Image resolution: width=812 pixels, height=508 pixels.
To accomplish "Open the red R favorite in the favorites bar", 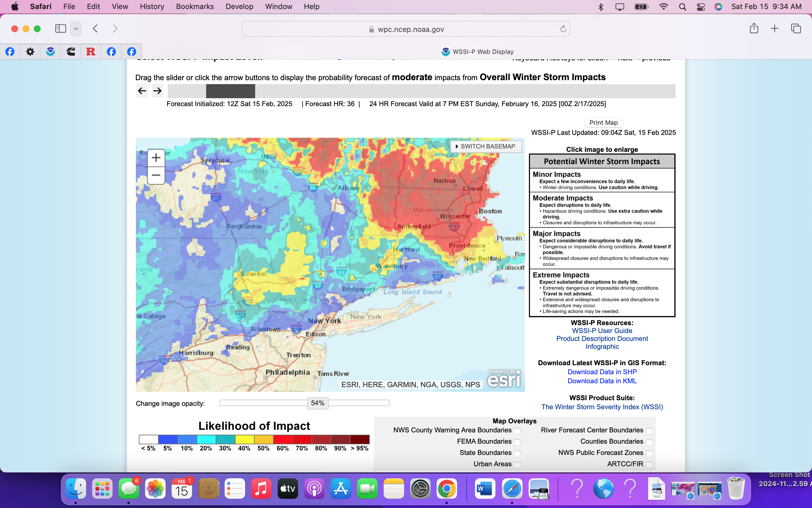I will click(x=91, y=51).
